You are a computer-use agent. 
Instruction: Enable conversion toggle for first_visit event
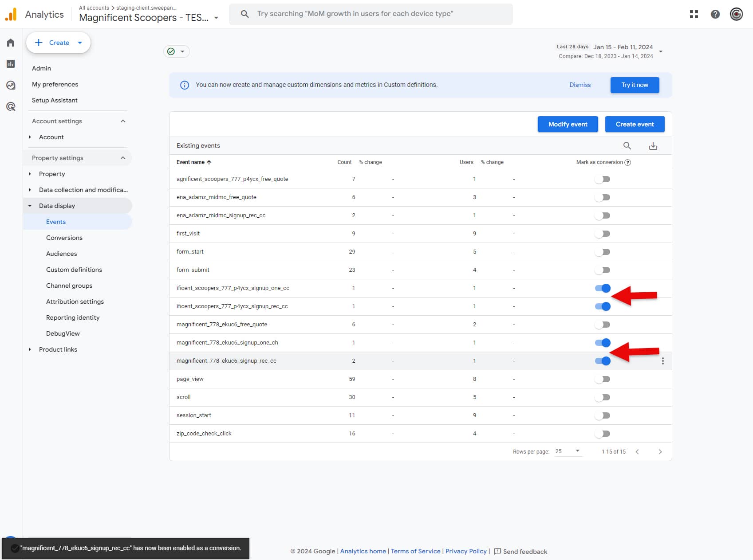coord(603,233)
